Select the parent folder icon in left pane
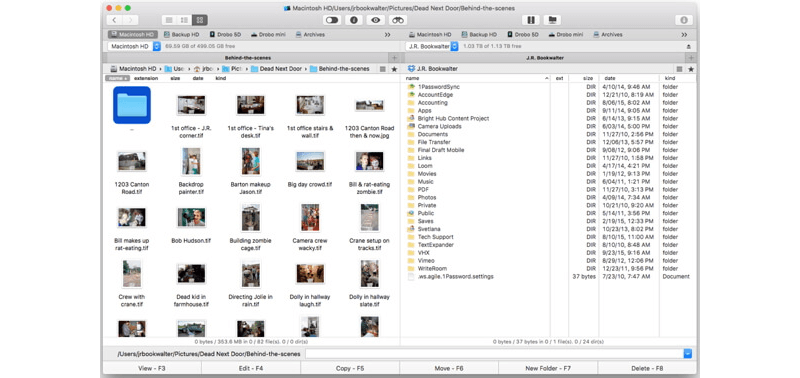The image size is (800, 378). pyautogui.click(x=132, y=105)
